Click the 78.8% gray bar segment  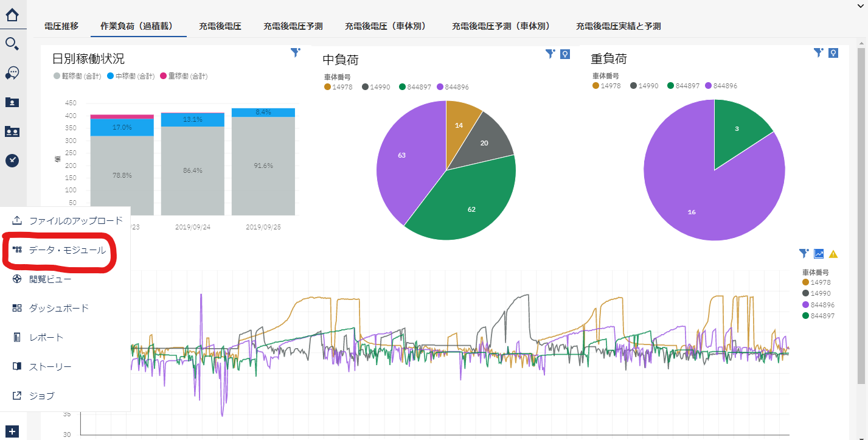(122, 175)
